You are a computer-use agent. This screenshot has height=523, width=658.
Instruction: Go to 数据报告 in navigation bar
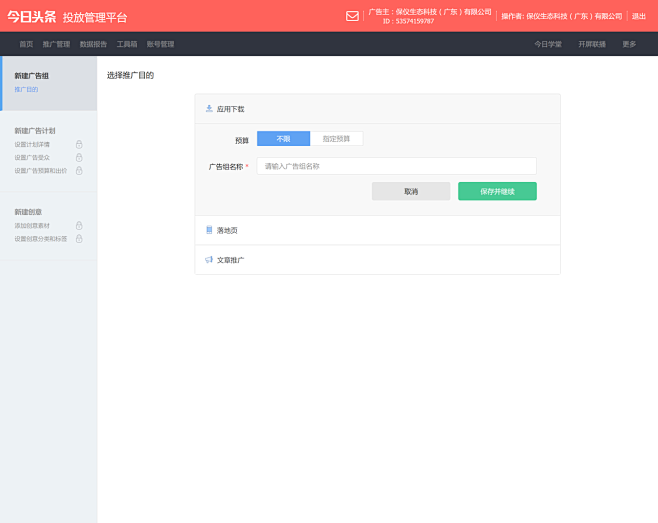tap(93, 44)
